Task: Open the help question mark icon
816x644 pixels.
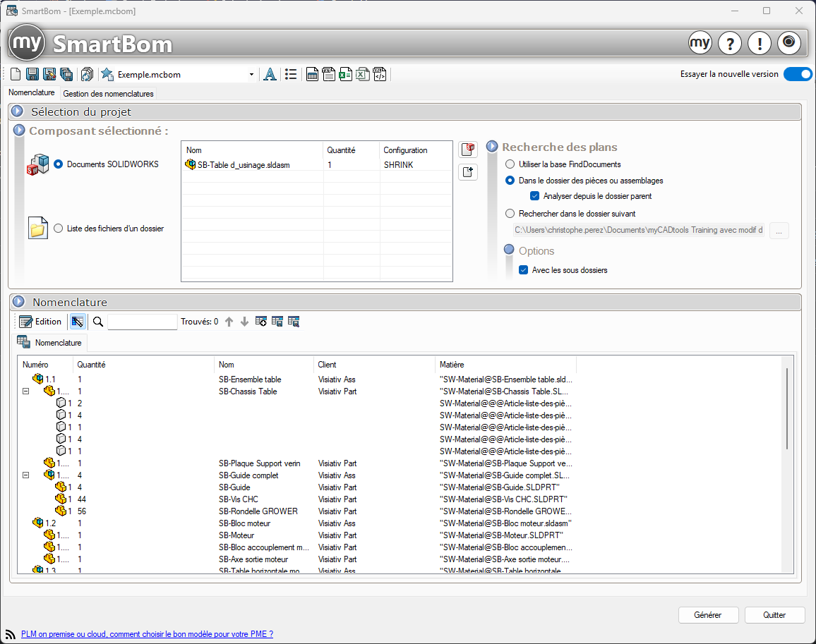Action: coord(730,43)
